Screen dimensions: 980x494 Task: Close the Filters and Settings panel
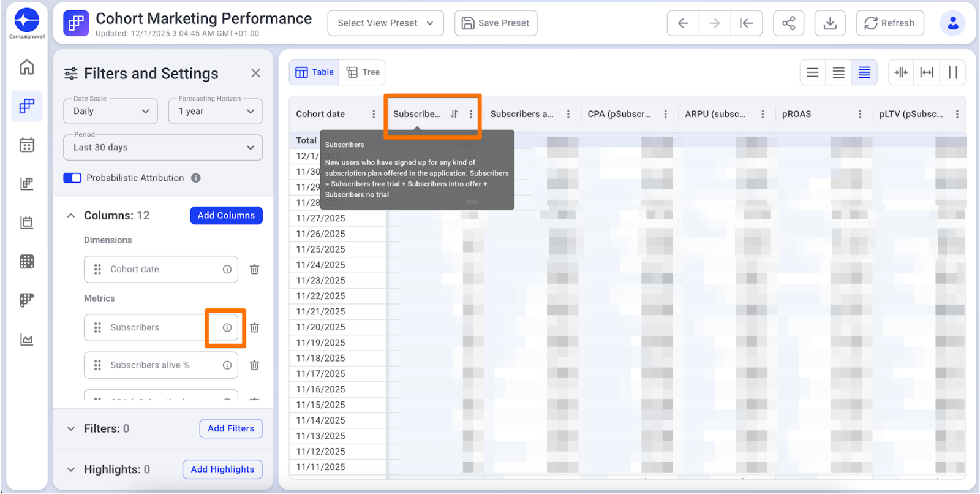click(255, 74)
